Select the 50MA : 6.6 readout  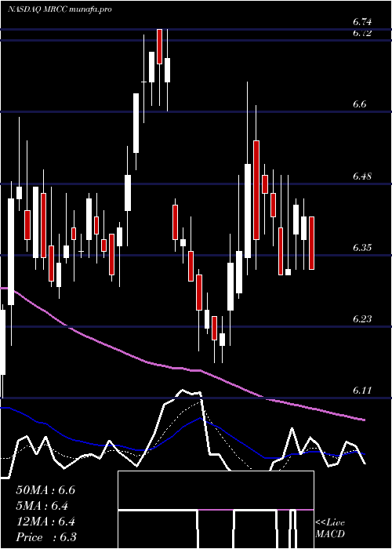point(45,490)
